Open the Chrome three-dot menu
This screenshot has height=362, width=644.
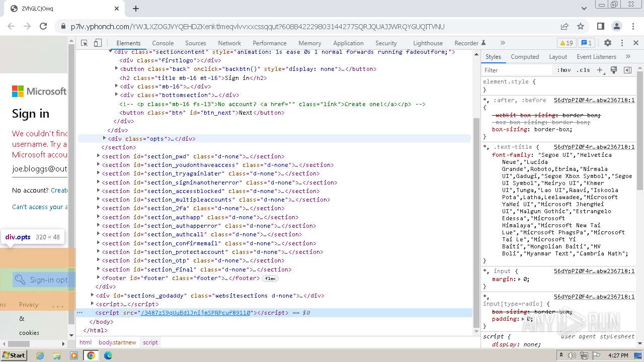[x=633, y=27]
